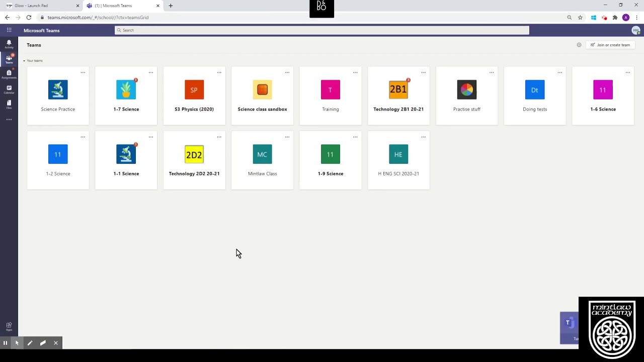The width and height of the screenshot is (644, 362).
Task: Open Assignments from the left rail
Action: coord(9,74)
